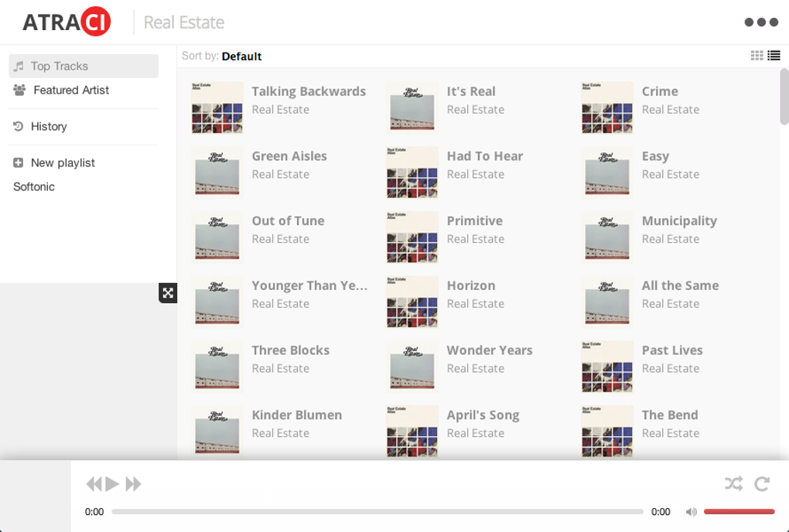789x532 pixels.
Task: Play Talking Backwards track
Action: click(309, 91)
